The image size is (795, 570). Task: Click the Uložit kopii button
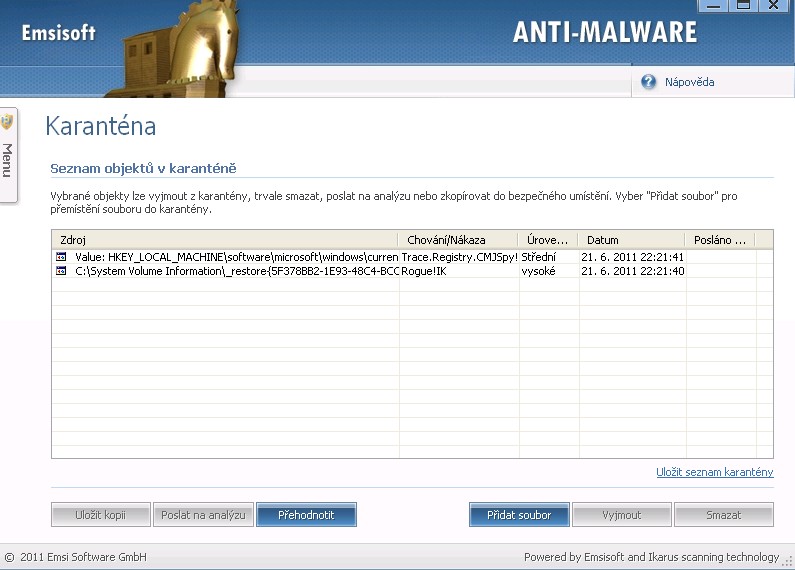[100, 515]
